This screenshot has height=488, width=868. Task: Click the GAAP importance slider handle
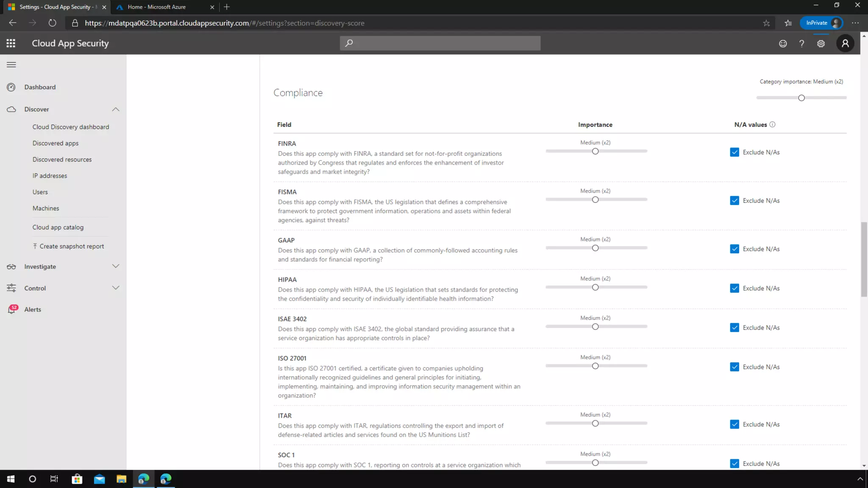[x=595, y=248]
